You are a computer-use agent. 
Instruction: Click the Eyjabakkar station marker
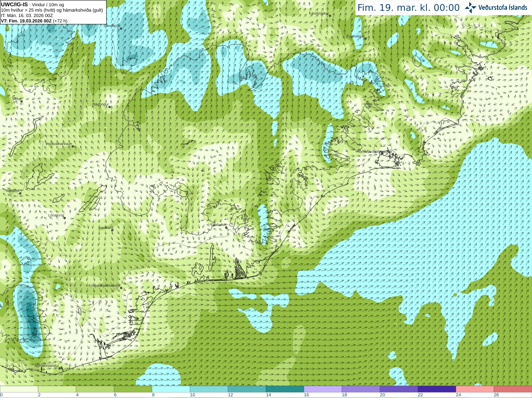pos(365,39)
